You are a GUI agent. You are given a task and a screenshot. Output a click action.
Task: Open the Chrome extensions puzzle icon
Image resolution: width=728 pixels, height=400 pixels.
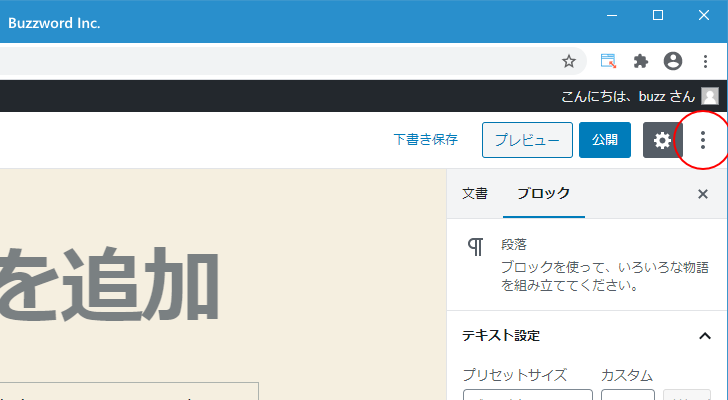point(641,61)
